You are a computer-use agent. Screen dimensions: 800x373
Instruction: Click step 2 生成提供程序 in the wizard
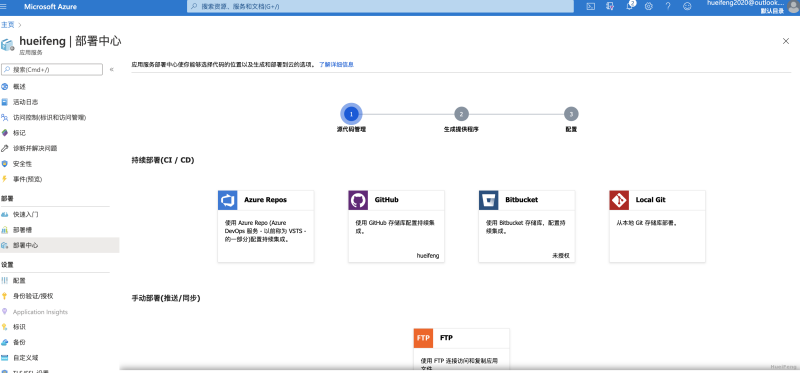click(x=461, y=114)
